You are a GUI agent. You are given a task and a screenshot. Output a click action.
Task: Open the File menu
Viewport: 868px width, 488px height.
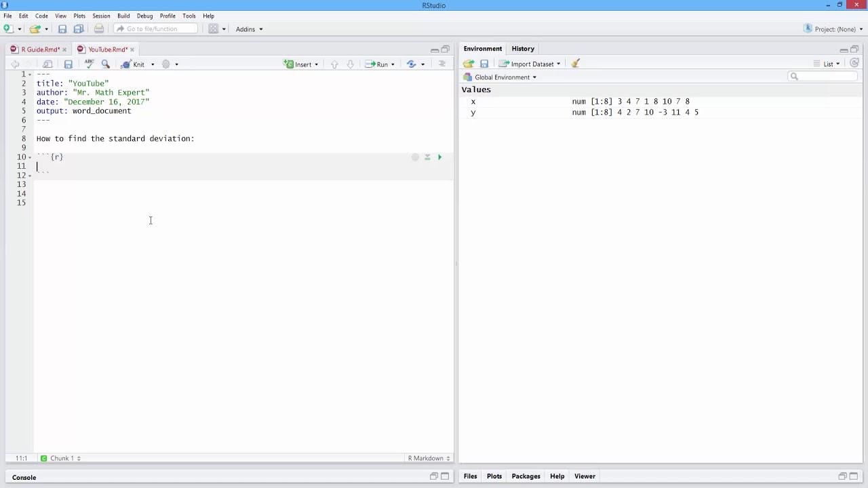point(7,16)
